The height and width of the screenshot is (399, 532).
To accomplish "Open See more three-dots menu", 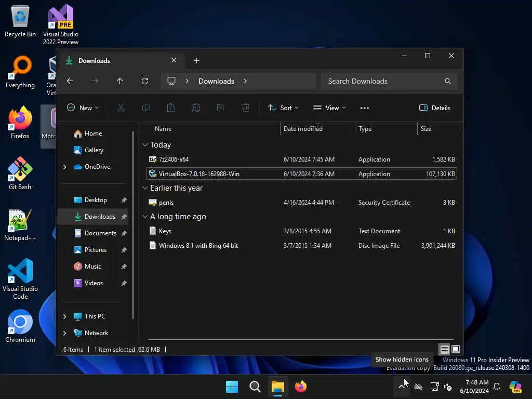I will click(x=364, y=108).
